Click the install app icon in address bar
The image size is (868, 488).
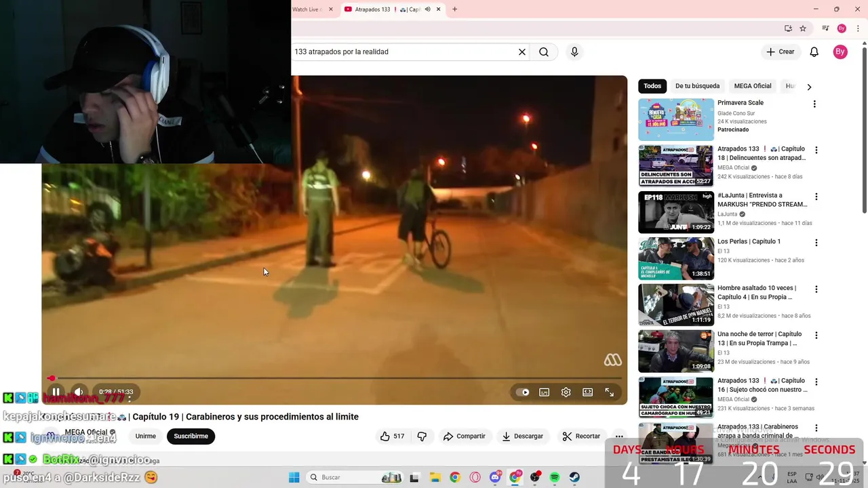(x=788, y=28)
